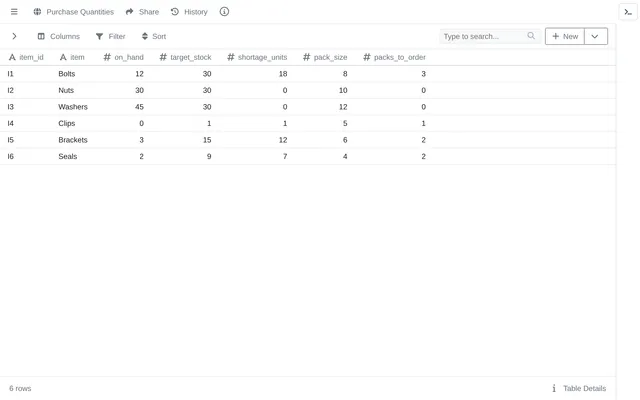Click the packs_to_order value 3 for Bolts
The image size is (640, 400).
(x=423, y=74)
